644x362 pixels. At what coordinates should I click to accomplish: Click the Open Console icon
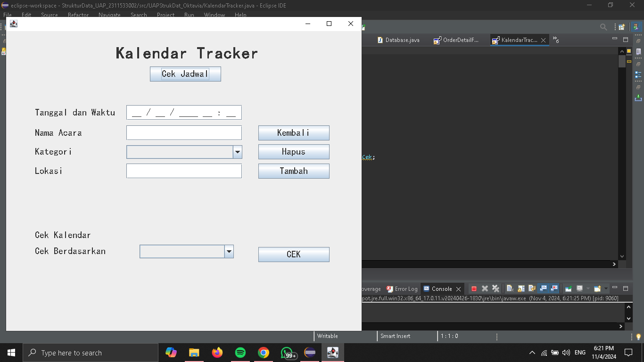tap(597, 288)
